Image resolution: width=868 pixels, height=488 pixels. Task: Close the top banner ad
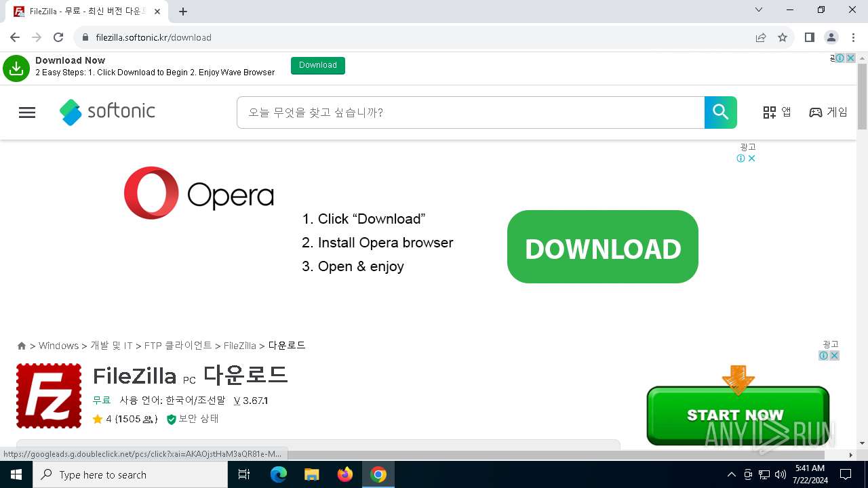(850, 58)
